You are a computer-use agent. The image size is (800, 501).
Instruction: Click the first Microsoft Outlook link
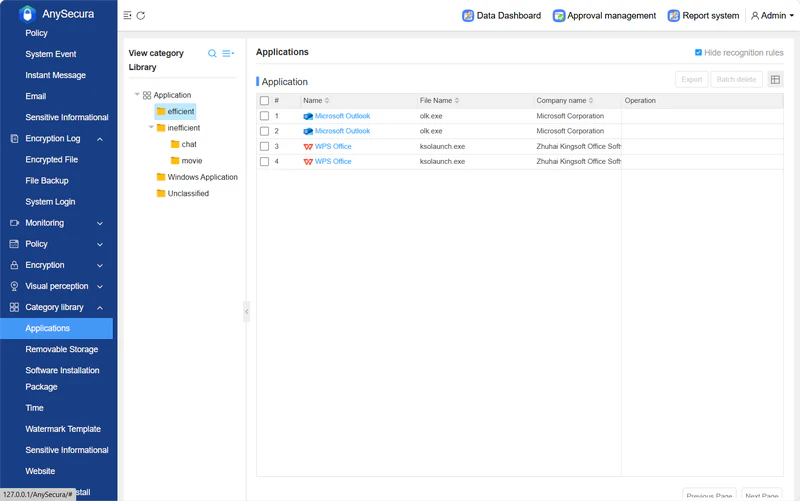coord(342,116)
